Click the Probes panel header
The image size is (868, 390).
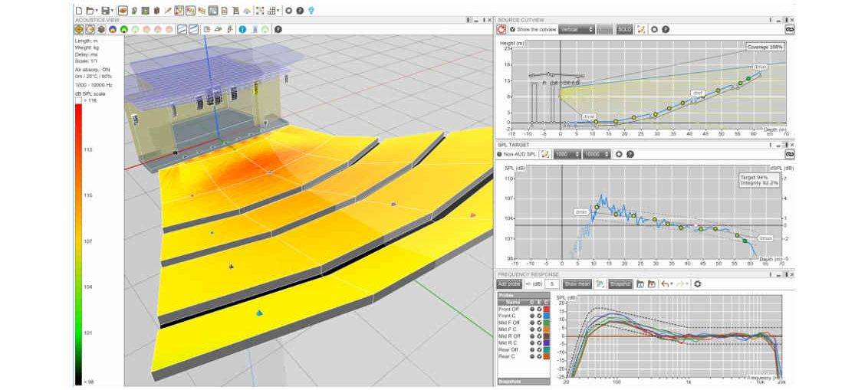pyautogui.click(x=524, y=295)
